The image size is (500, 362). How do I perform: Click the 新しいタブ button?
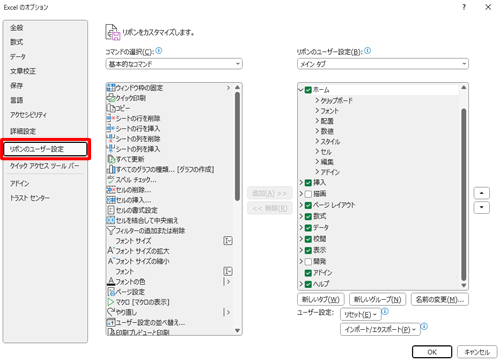(x=321, y=299)
